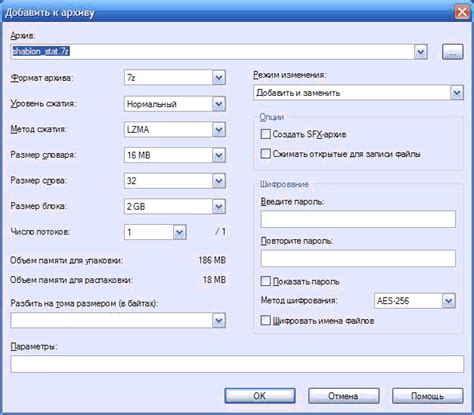
Task: Open the Уровень сжатия Нормальный dropdown
Action: pos(219,104)
